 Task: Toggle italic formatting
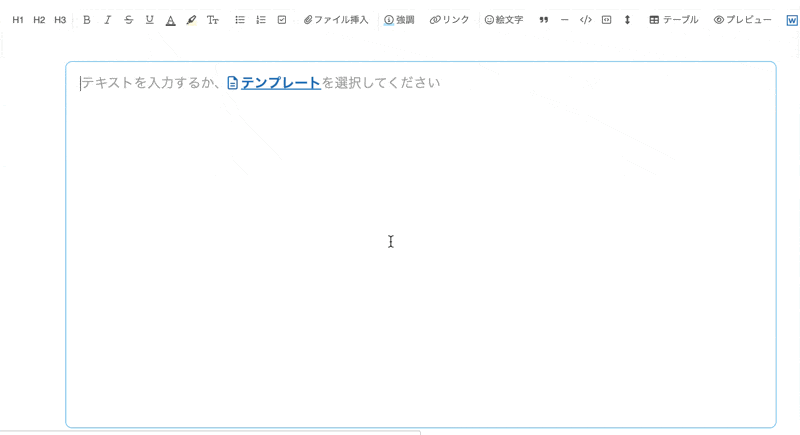tap(108, 20)
